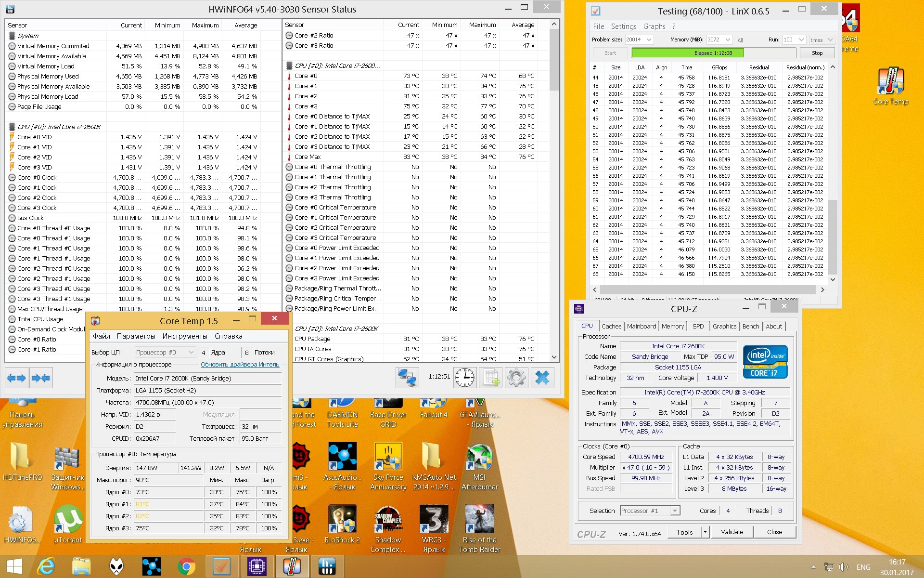Switch to CPU-Z Memory tab
The width and height of the screenshot is (924, 578).
point(672,326)
